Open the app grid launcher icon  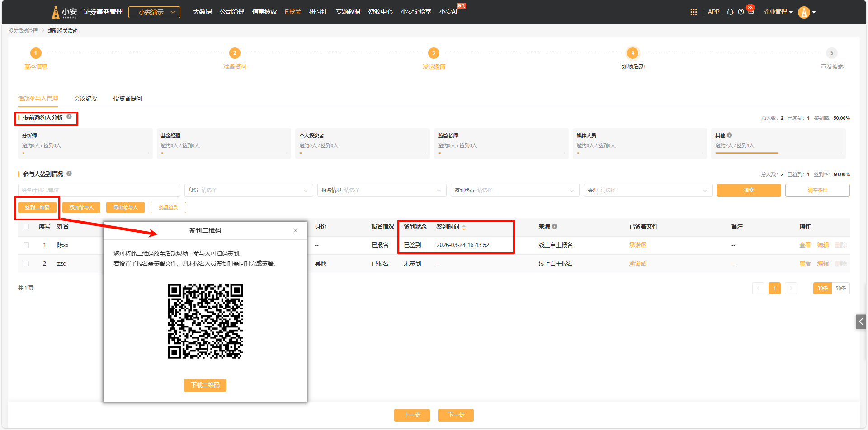[x=693, y=12]
